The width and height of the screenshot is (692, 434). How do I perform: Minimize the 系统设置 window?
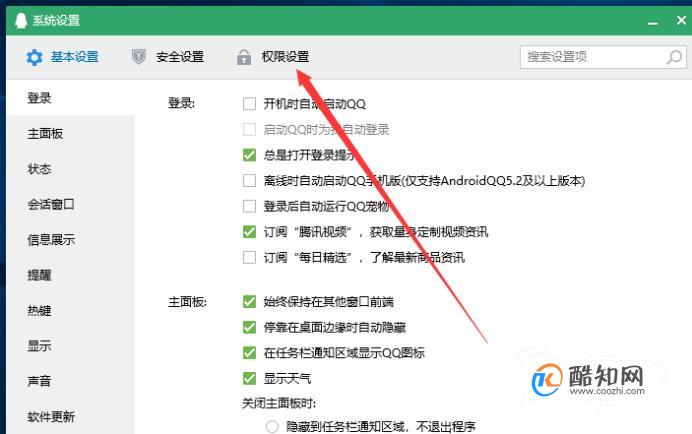pyautogui.click(x=653, y=23)
